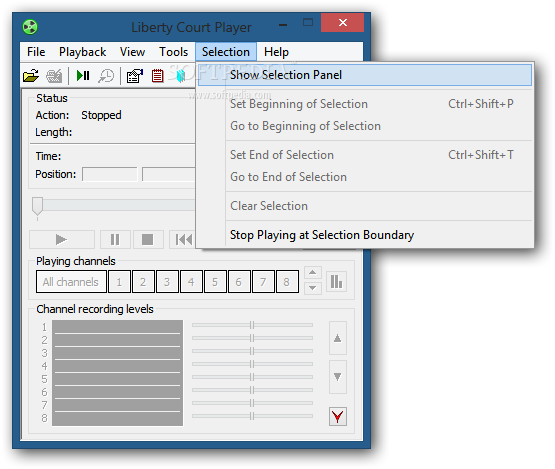Screen dimensions: 555x469
Task: Click the red notes list icon
Action: point(158,75)
